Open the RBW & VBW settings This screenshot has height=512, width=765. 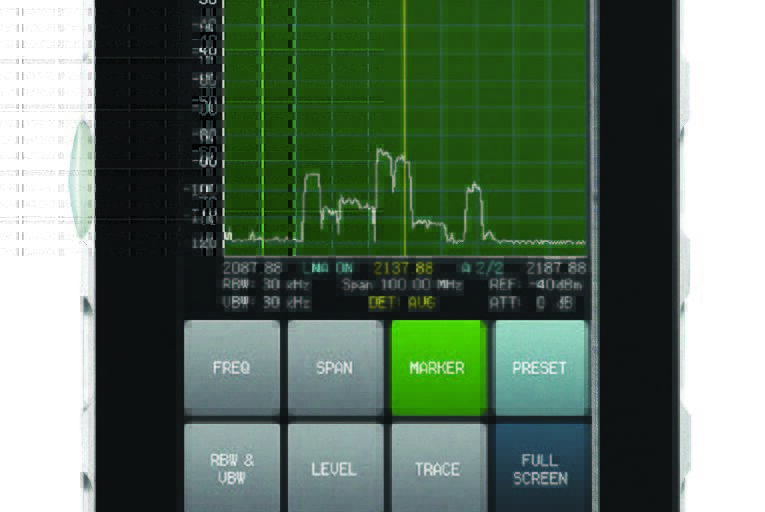pyautogui.click(x=232, y=468)
